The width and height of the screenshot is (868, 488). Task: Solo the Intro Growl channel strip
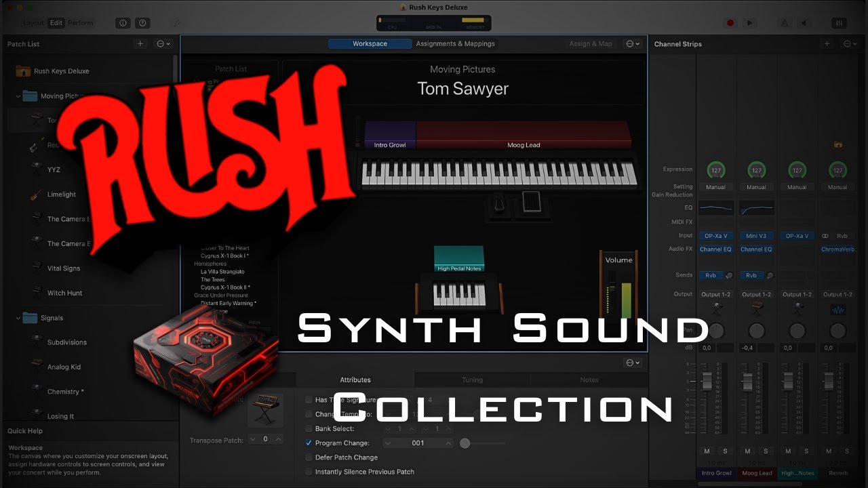coord(725,451)
